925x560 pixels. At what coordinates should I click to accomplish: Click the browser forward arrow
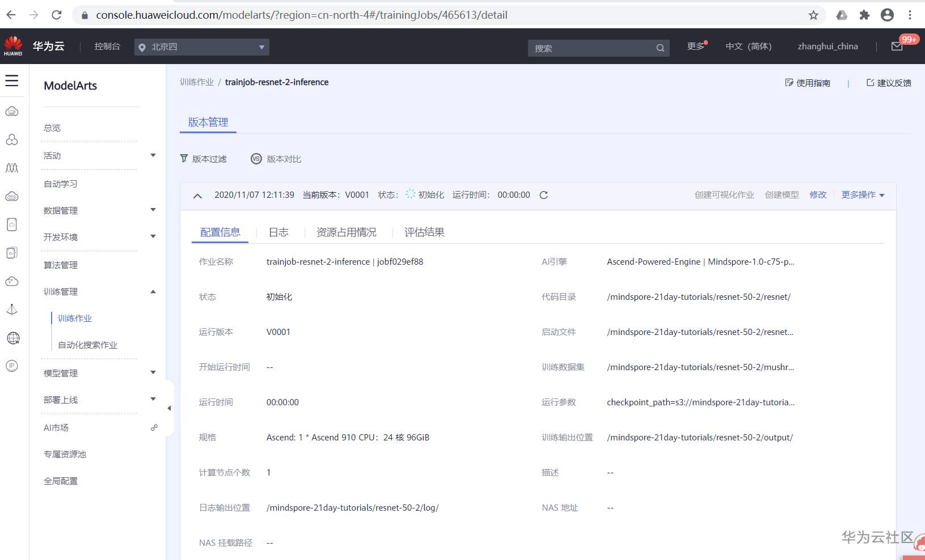(34, 15)
